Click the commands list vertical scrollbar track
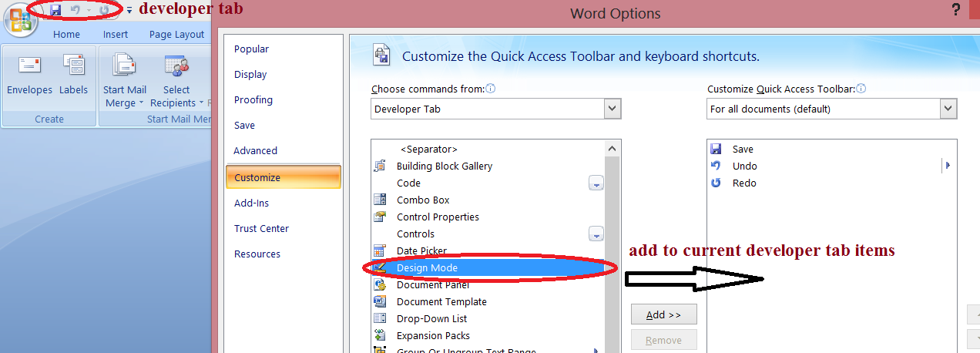Viewport: 980px width, 353px height. coord(612,254)
